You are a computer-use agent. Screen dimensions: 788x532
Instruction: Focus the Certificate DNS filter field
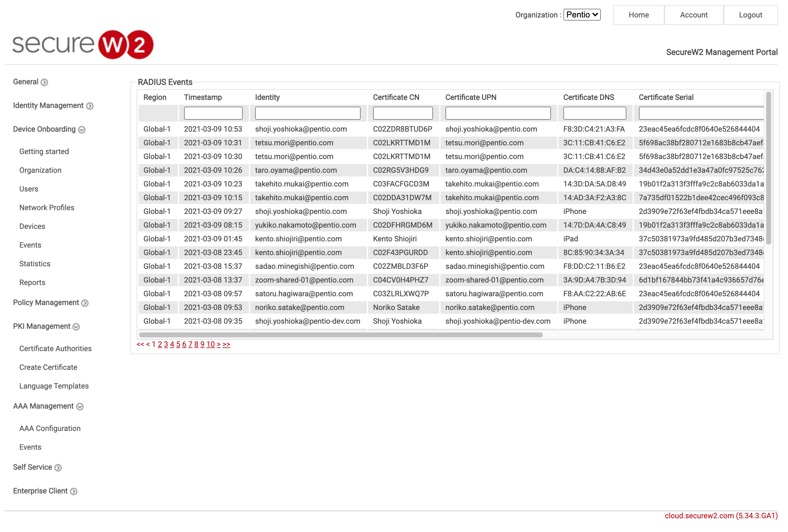click(595, 113)
